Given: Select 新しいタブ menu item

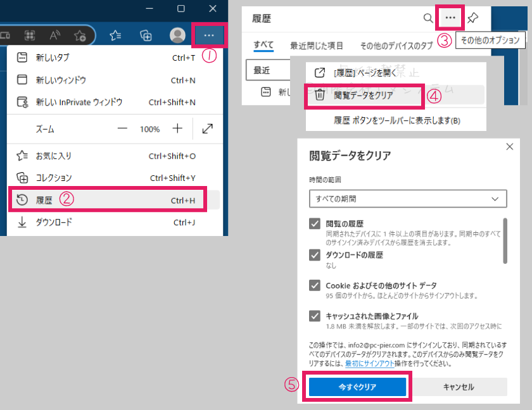Looking at the screenshot, I should coord(115,58).
